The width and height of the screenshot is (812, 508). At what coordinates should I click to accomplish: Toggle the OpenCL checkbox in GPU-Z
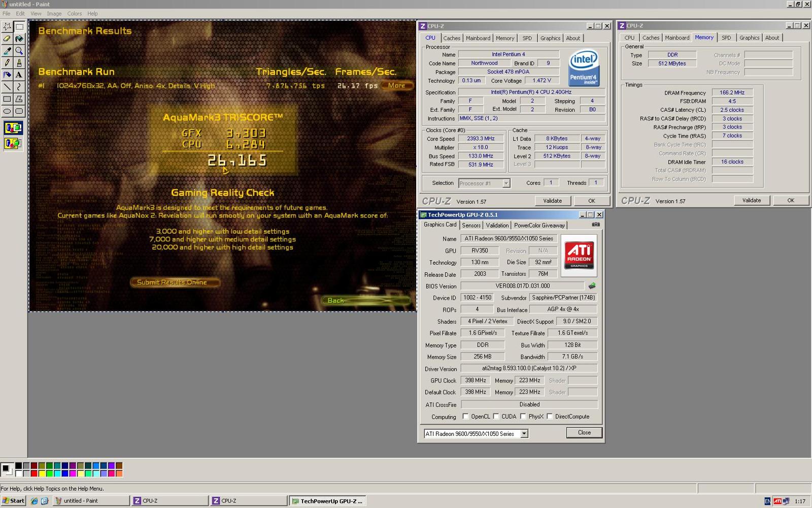coord(465,417)
